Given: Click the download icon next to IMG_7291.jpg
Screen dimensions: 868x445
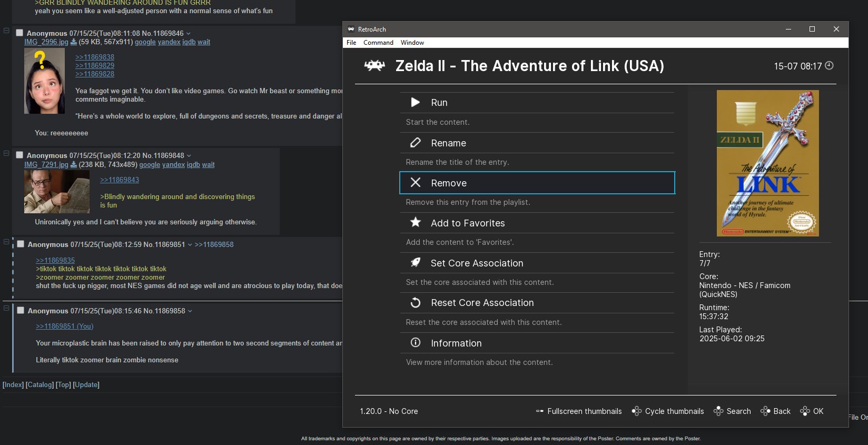Looking at the screenshot, I should [74, 165].
